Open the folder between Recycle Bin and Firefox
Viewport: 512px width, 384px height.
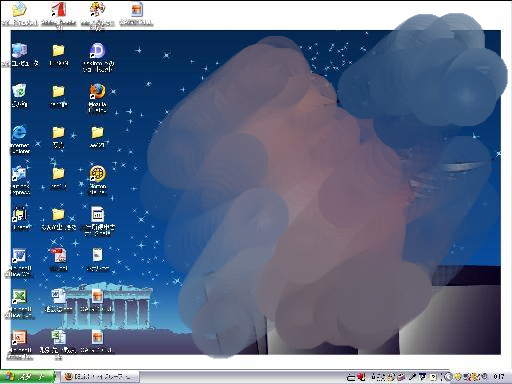tap(58, 92)
